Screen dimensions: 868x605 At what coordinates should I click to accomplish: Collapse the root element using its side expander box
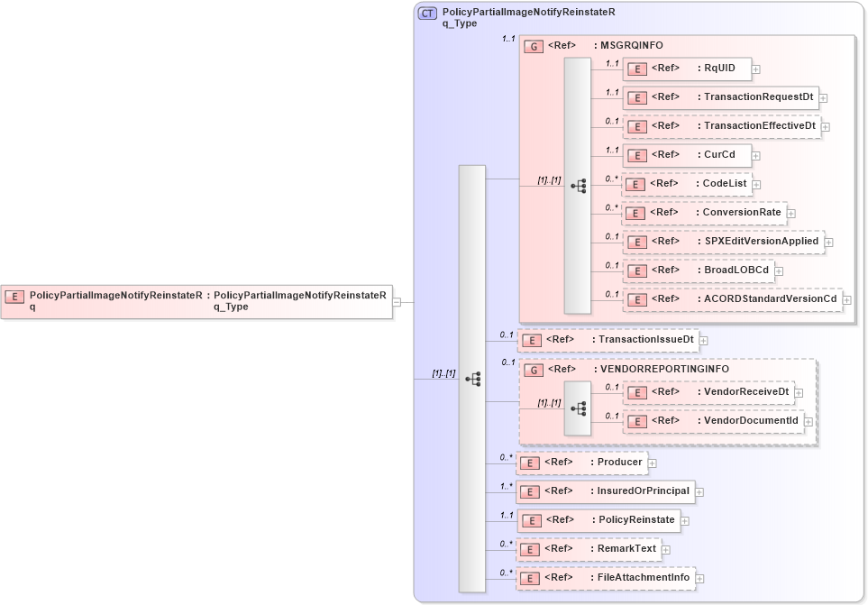pyautogui.click(x=397, y=302)
